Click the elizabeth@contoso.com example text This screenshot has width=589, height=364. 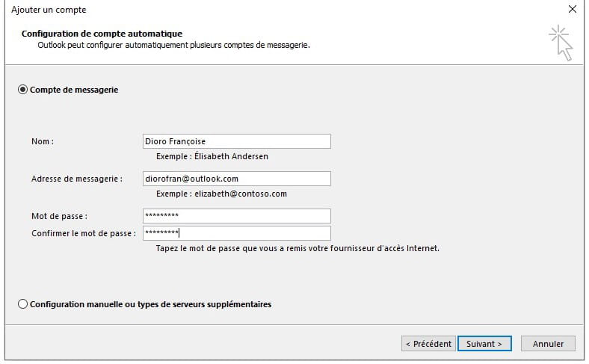click(x=241, y=194)
